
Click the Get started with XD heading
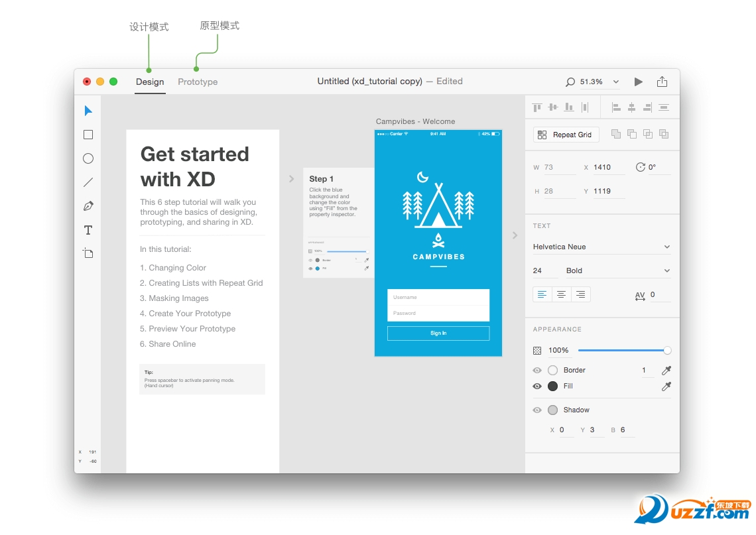tap(195, 167)
